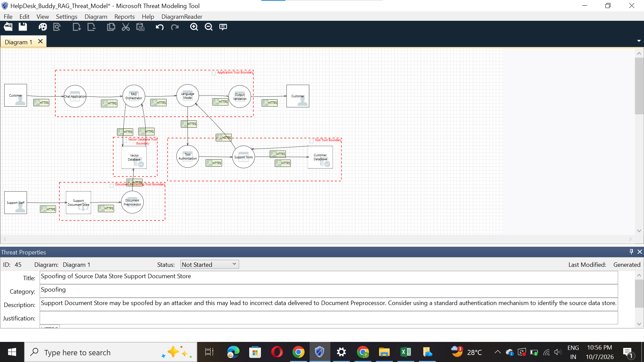Screen dimensions: 644x362
Task: Show hidden system tray icons chevron
Action: (498, 352)
